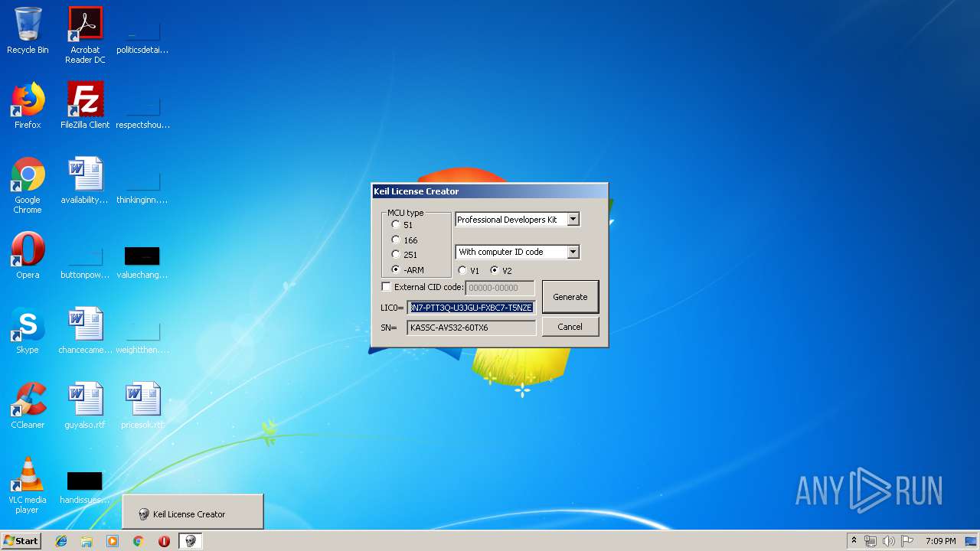Viewport: 980px width, 551px height.
Task: Launch Firefox from desktop
Action: pos(28,106)
